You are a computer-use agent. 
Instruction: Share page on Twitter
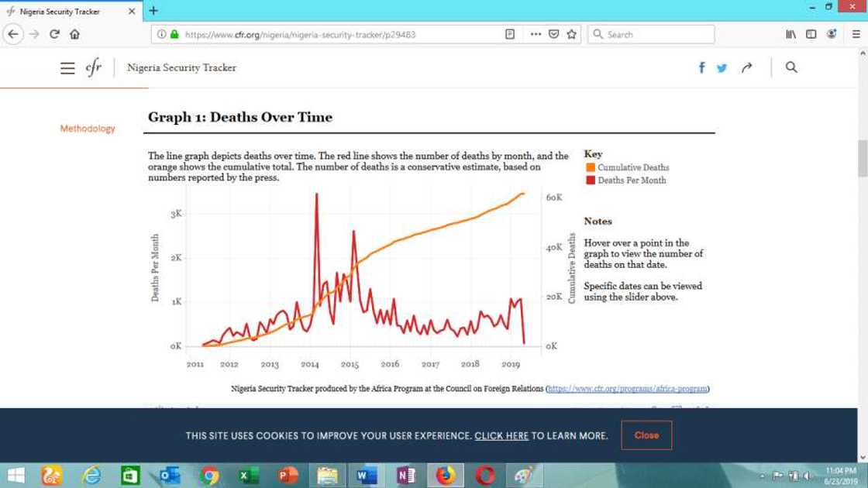pos(722,68)
